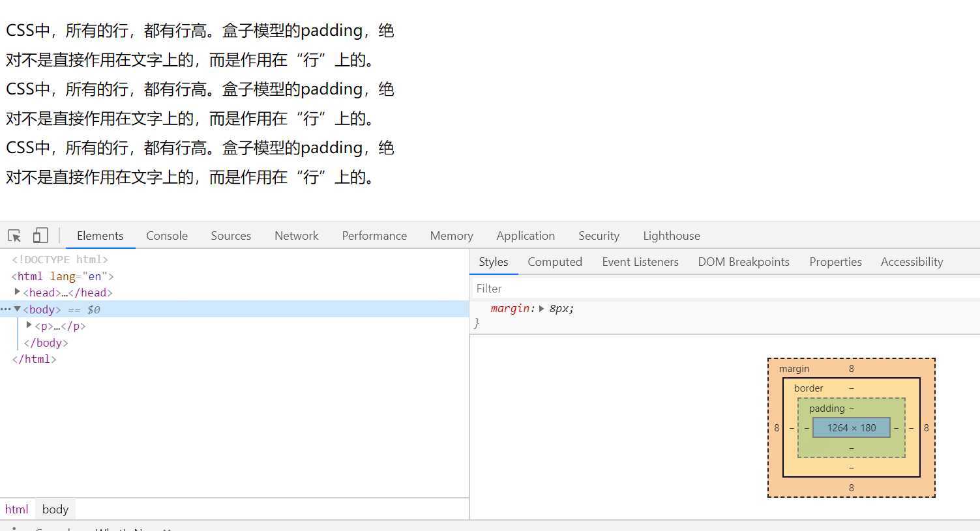Open the Event Listeners sidebar tab
The height and width of the screenshot is (531, 980).
(640, 262)
